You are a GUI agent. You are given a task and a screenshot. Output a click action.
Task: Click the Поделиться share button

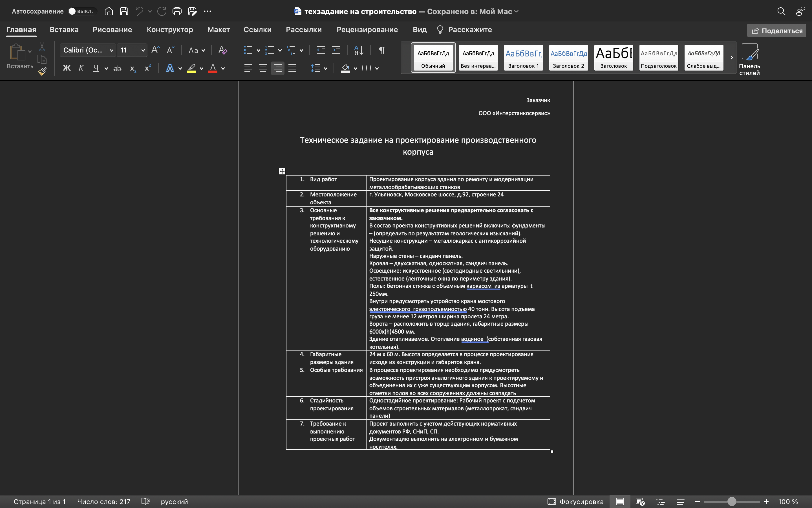coord(776,30)
